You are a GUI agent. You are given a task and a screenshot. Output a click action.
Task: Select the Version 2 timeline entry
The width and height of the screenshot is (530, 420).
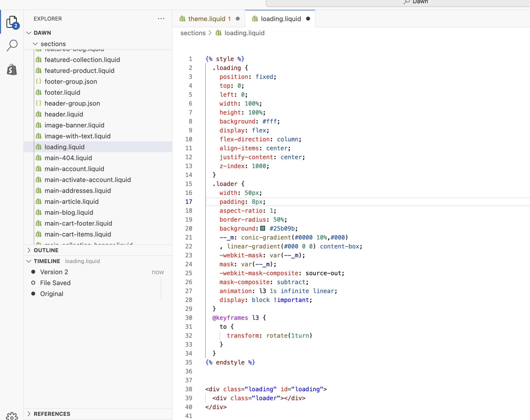point(54,272)
